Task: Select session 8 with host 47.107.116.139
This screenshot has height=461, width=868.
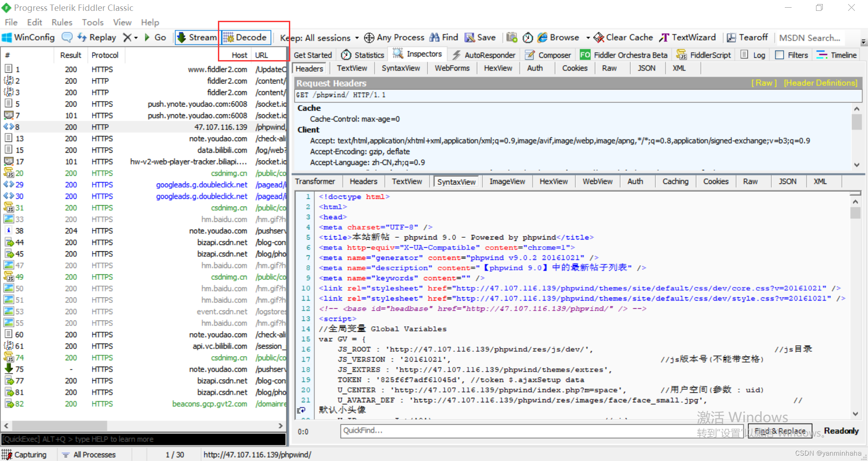Action: pyautogui.click(x=143, y=127)
